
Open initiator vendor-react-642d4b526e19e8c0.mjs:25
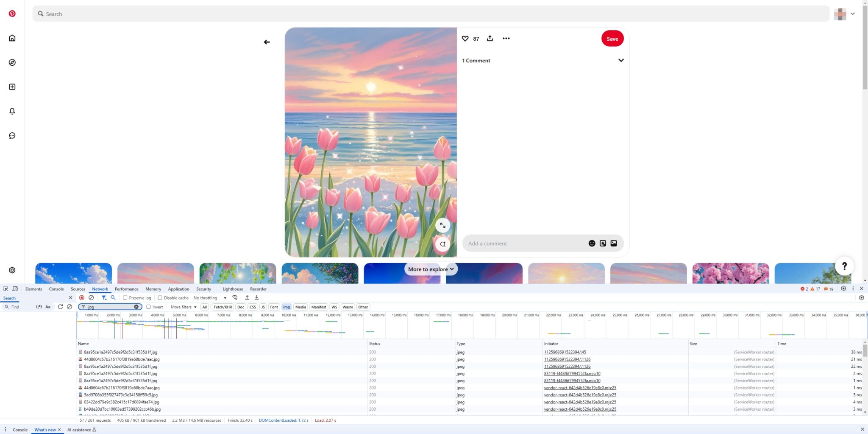[580, 387]
